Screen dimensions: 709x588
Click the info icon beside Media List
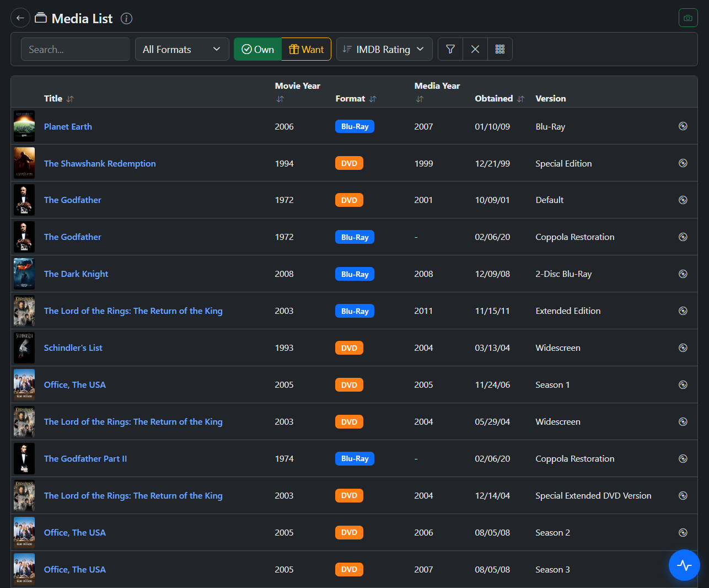point(126,19)
